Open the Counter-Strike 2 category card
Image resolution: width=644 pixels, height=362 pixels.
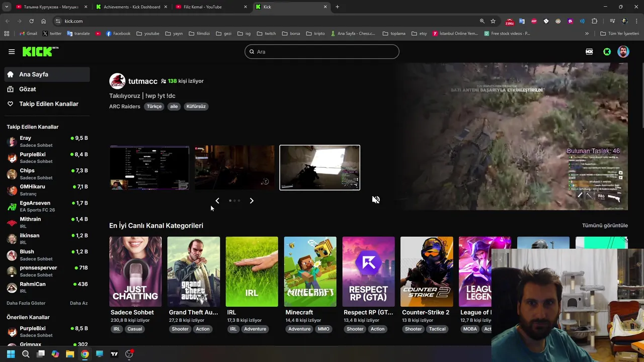click(x=427, y=271)
